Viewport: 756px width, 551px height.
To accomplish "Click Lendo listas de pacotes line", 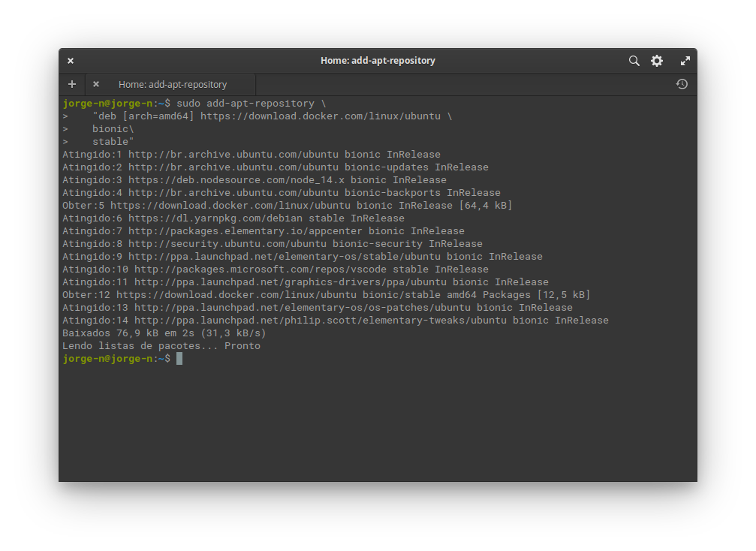I will (x=161, y=346).
